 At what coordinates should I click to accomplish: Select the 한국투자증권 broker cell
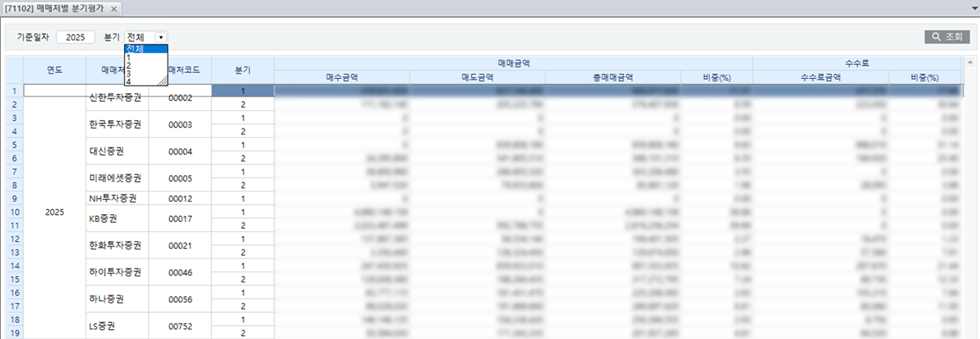(117, 124)
